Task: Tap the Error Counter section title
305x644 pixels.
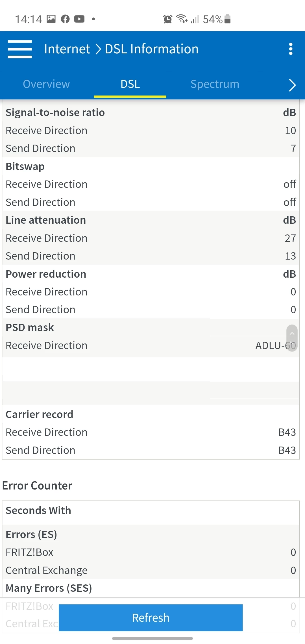Action: pyautogui.click(x=37, y=486)
